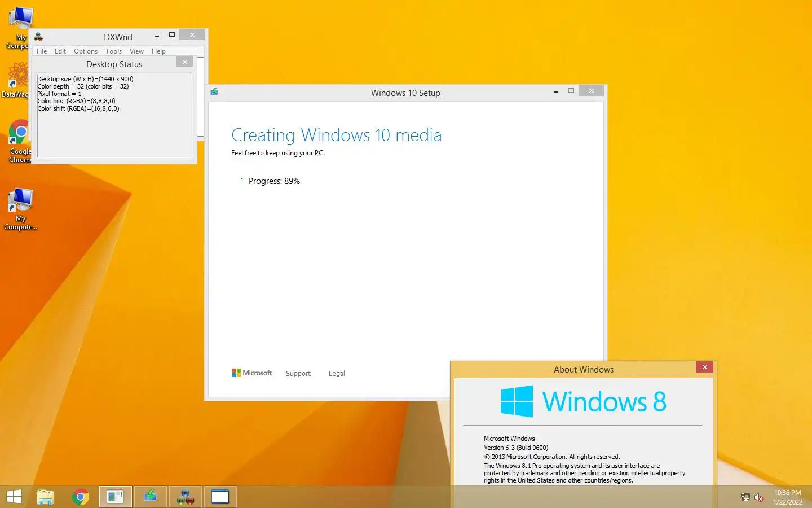Open the taskbar clock showing 10:36 PM
812x508 pixels.
coord(788,497)
